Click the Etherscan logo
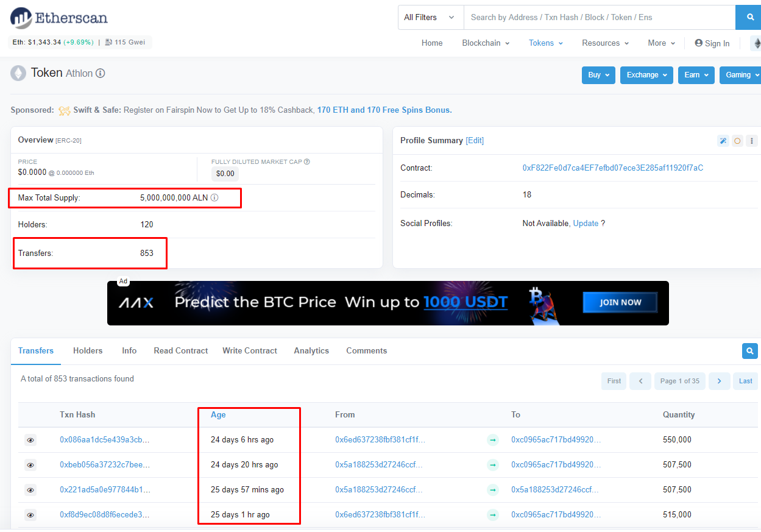The width and height of the screenshot is (761, 532). tap(59, 18)
